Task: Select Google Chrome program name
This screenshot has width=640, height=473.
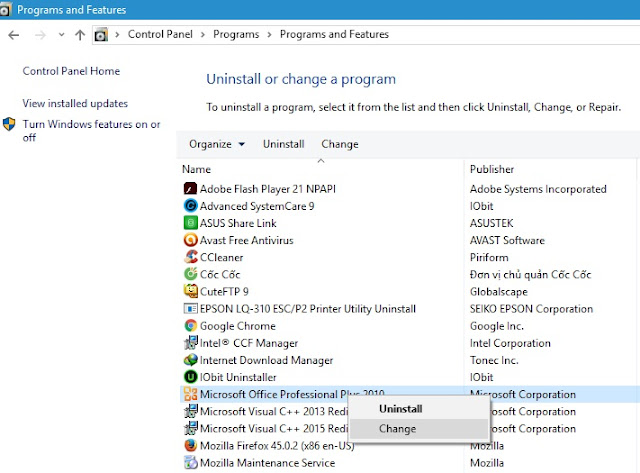Action: point(238,326)
